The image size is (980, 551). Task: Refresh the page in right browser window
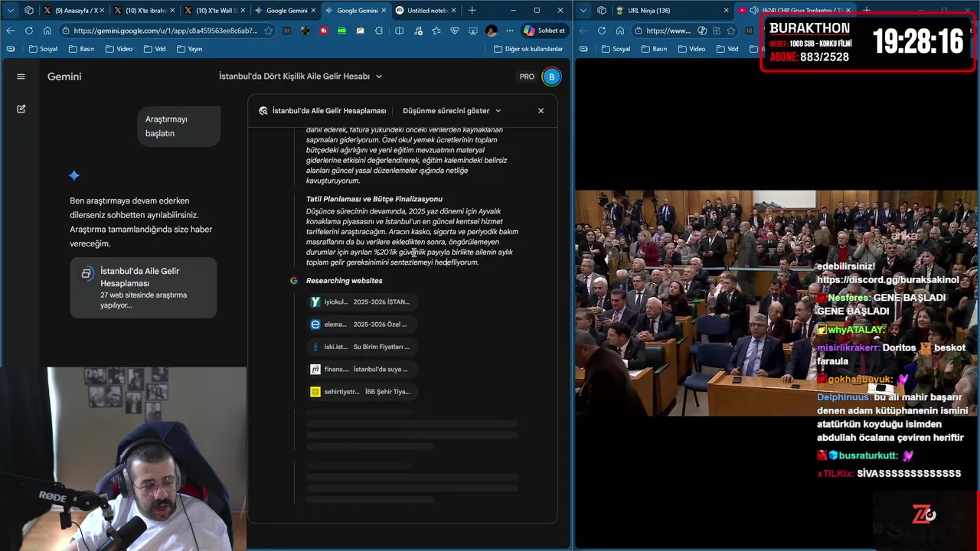click(602, 31)
